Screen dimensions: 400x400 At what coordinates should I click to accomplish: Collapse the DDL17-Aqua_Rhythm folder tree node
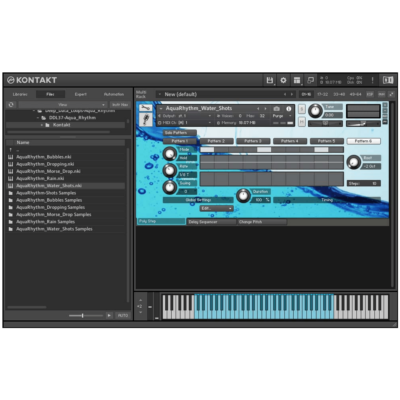tap(38, 118)
